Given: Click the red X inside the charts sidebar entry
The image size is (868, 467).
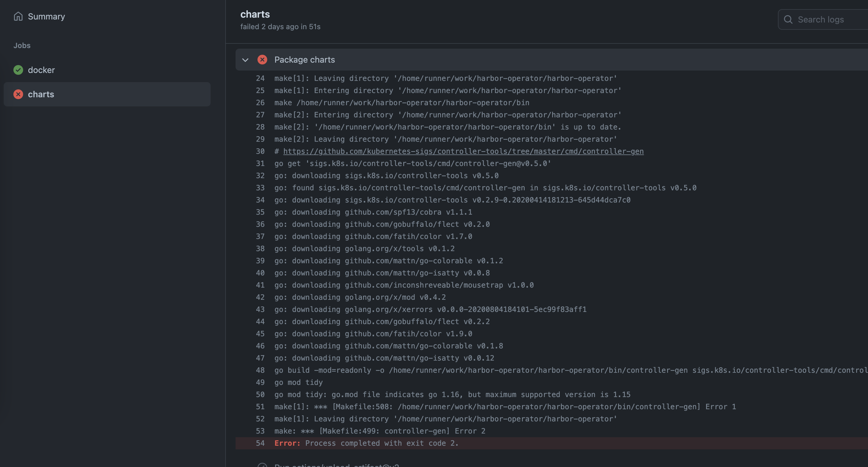Looking at the screenshot, I should [x=18, y=94].
